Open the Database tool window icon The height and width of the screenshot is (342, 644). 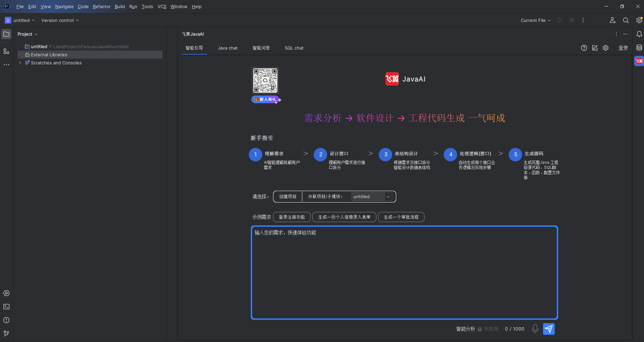pos(639,48)
